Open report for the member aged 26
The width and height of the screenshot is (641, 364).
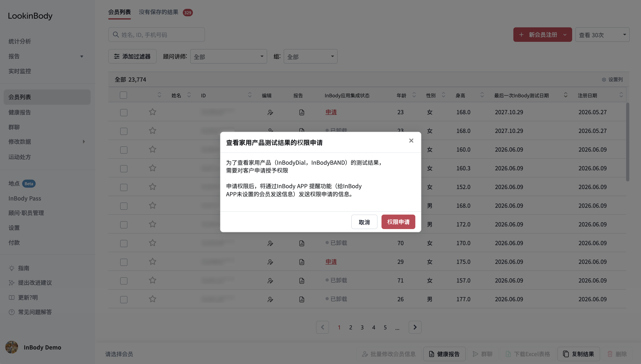pos(302,299)
